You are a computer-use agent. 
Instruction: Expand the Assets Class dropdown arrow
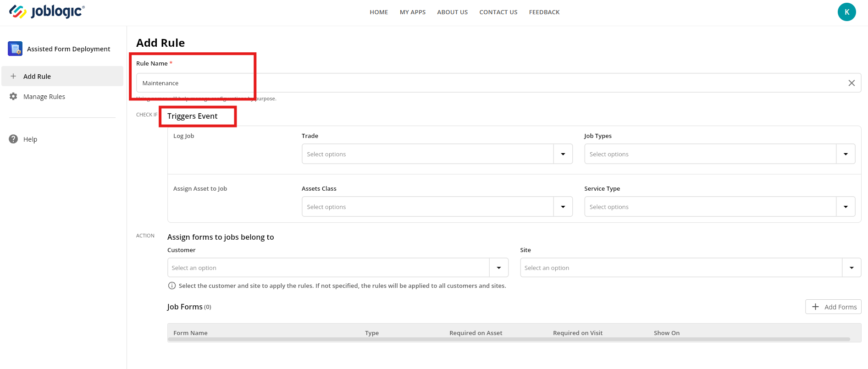[x=563, y=207]
